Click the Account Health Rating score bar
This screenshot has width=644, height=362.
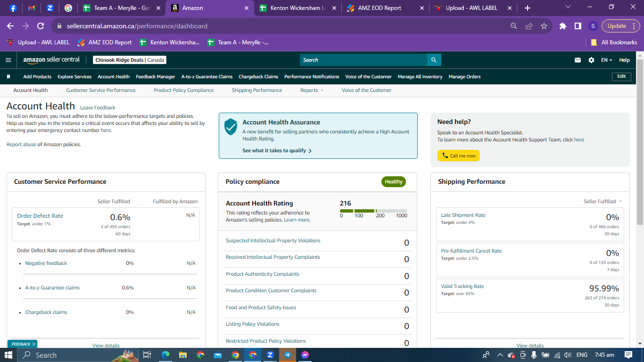373,211
